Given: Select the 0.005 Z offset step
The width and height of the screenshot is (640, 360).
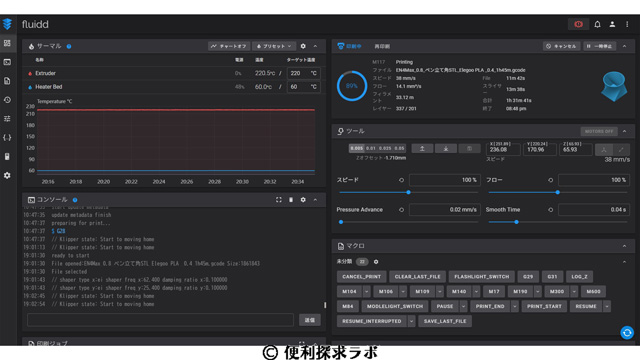Looking at the screenshot, I should click(x=356, y=148).
